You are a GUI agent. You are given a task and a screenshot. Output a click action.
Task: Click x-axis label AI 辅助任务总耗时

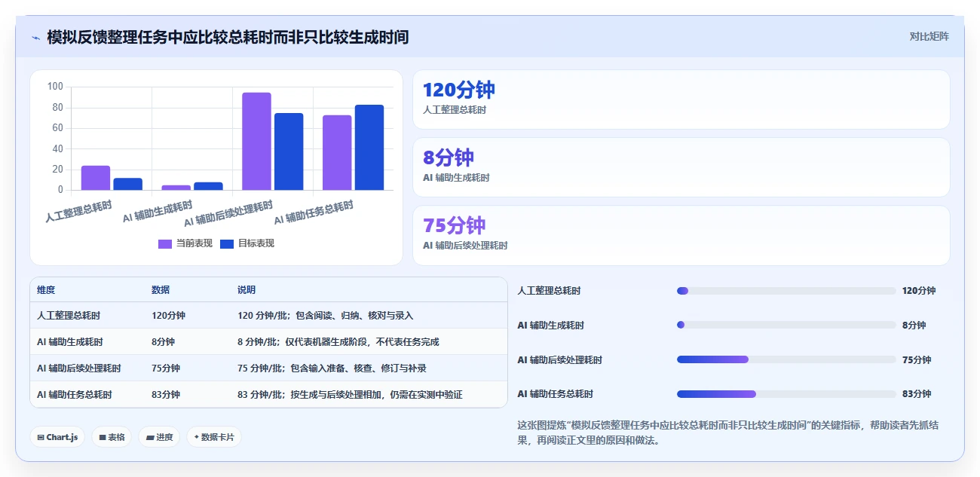(x=314, y=213)
